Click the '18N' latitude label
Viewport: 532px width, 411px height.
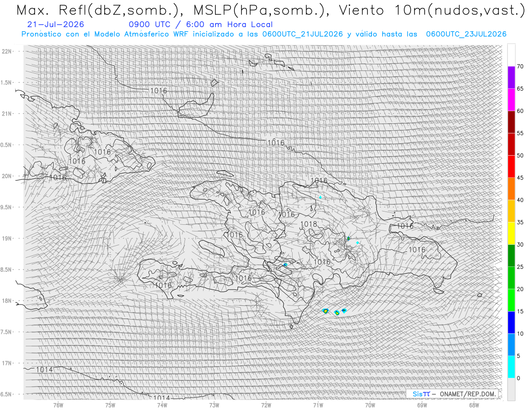[x=8, y=301]
